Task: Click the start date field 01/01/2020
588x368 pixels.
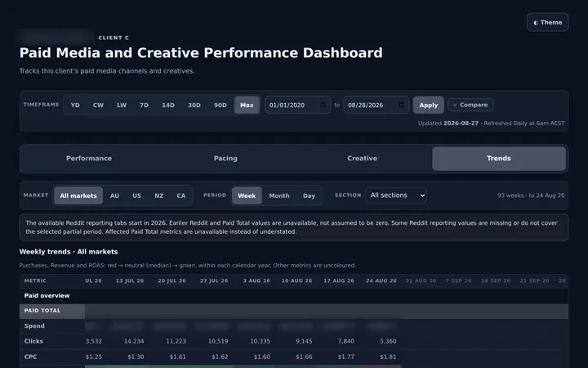Action: (298, 105)
